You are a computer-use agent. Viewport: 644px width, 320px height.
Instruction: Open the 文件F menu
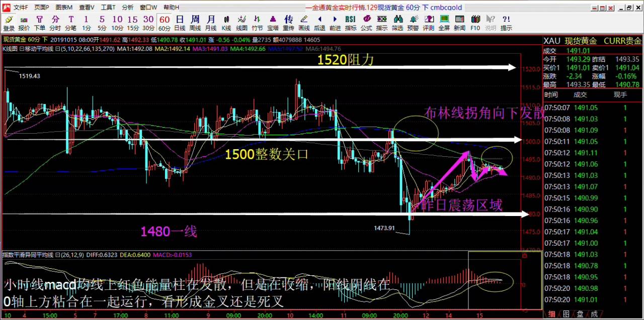point(21,8)
